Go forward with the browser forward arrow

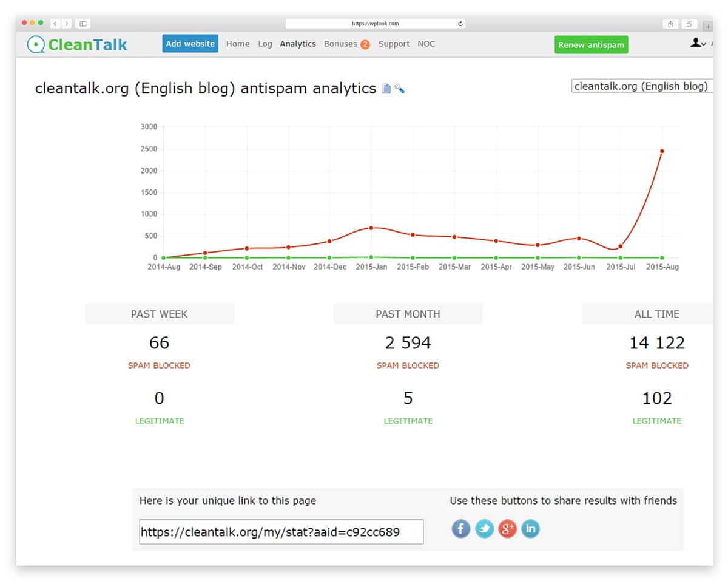(x=66, y=24)
